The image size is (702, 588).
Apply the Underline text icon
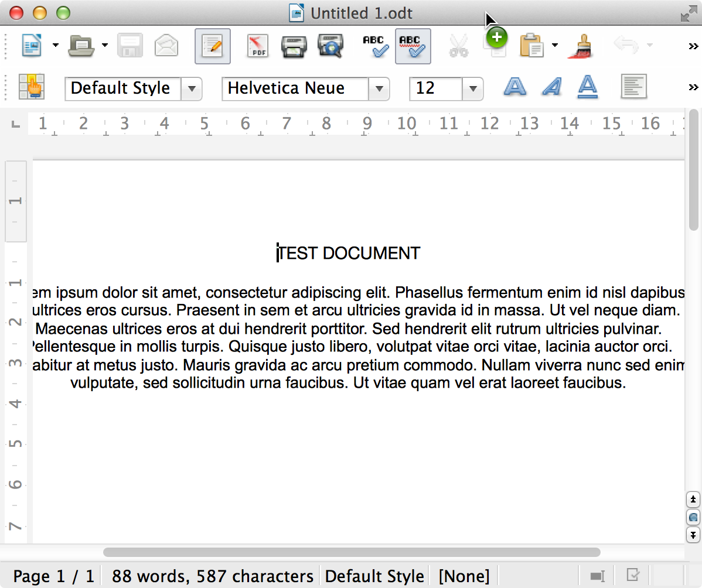point(587,88)
